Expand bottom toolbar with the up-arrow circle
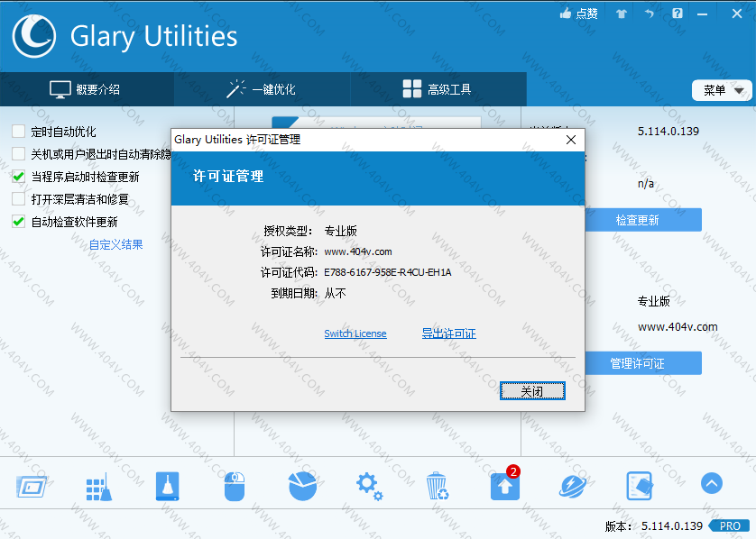Image resolution: width=756 pixels, height=539 pixels. point(712,484)
